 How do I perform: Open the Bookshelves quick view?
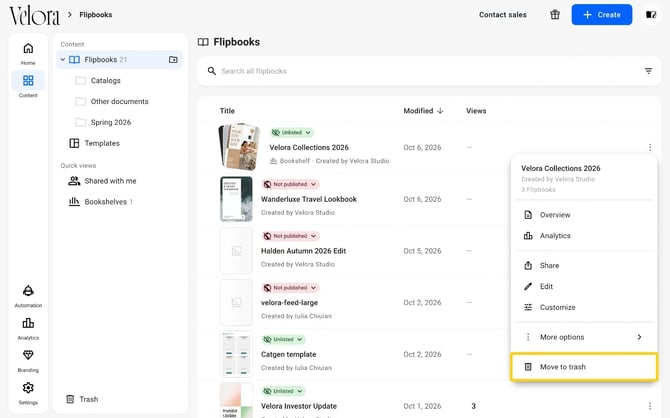(x=101, y=202)
